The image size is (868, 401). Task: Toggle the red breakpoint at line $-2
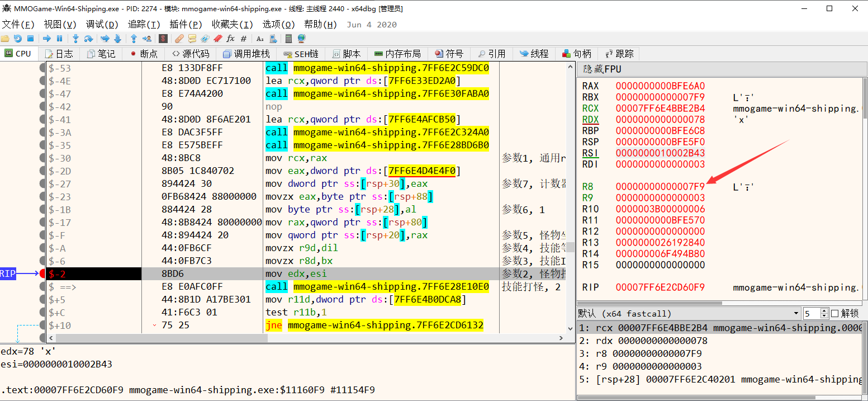pyautogui.click(x=42, y=273)
